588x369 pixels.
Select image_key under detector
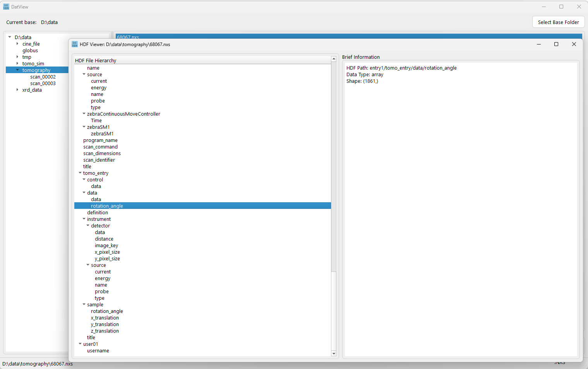tap(106, 246)
